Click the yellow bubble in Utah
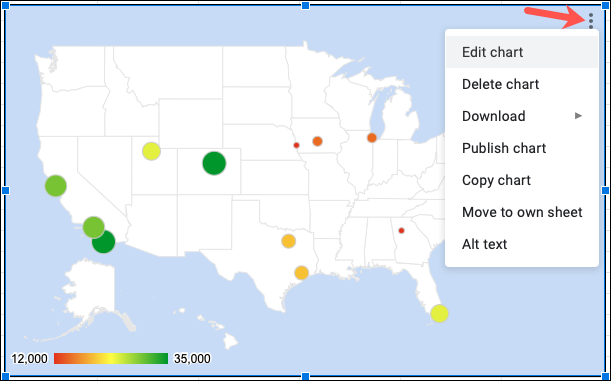 [x=151, y=151]
